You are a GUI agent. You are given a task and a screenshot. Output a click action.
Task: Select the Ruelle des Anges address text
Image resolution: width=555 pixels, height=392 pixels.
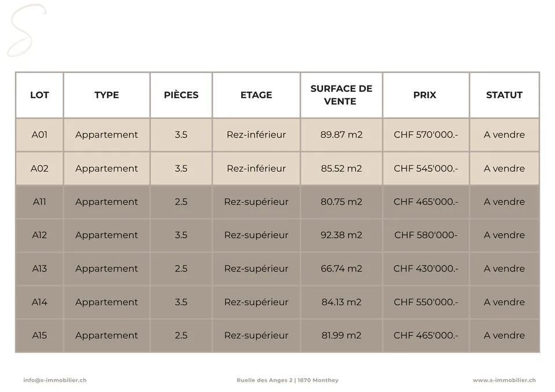click(287, 380)
